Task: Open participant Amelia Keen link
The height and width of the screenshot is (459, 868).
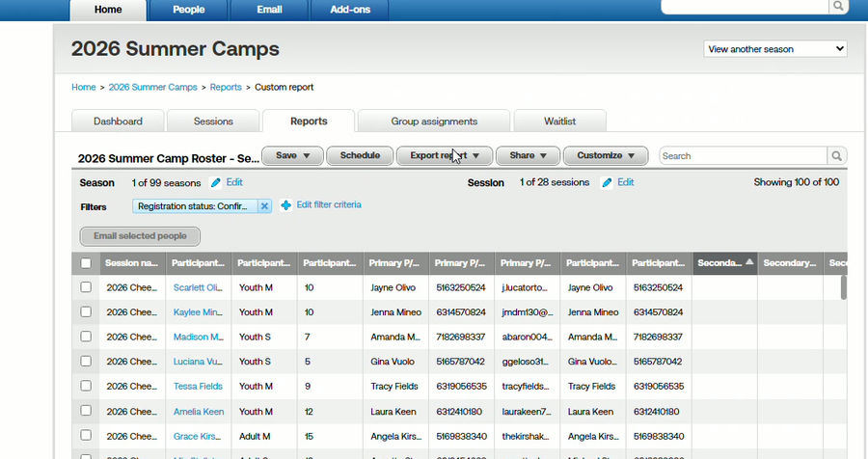Action: click(198, 412)
